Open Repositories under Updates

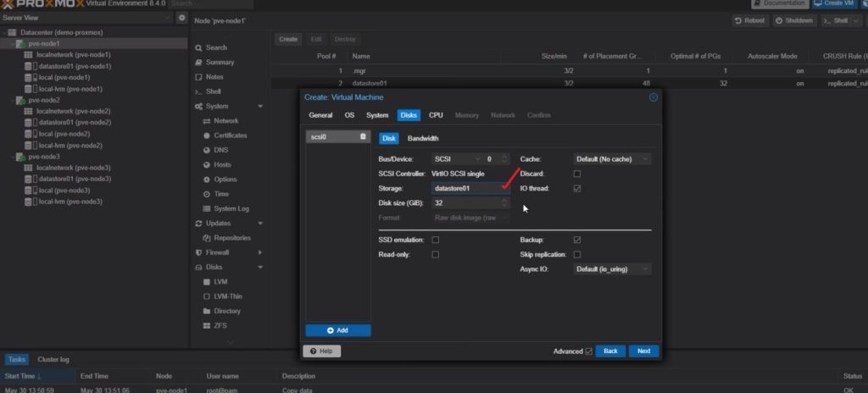click(x=232, y=238)
